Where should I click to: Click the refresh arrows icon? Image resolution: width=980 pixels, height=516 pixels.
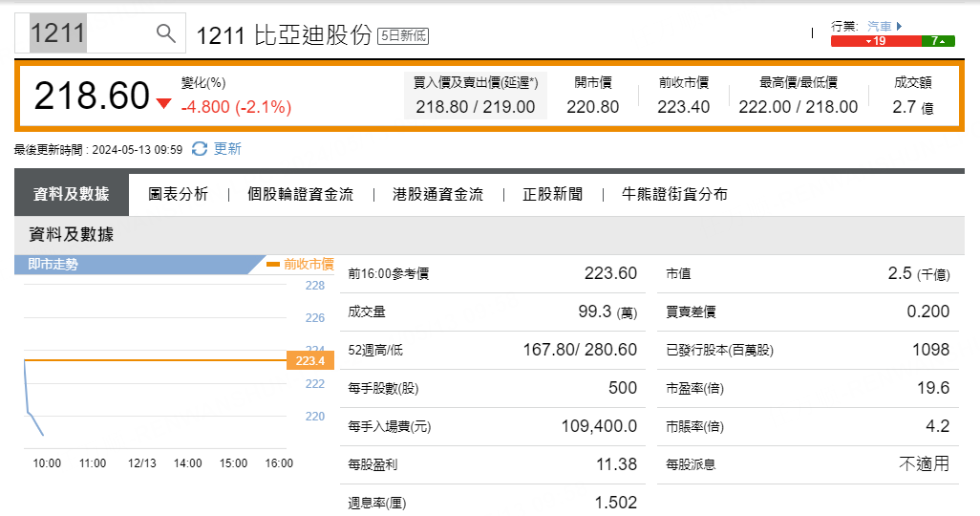coord(200,149)
